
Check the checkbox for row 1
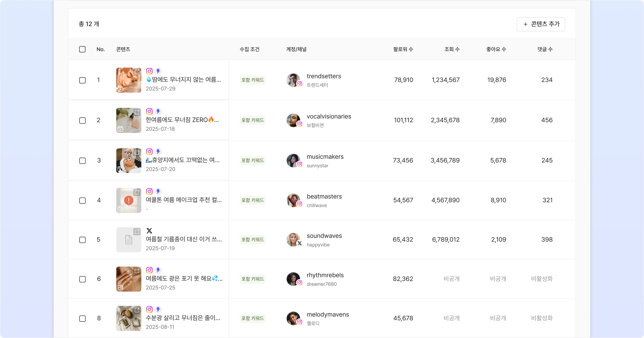[x=82, y=80]
